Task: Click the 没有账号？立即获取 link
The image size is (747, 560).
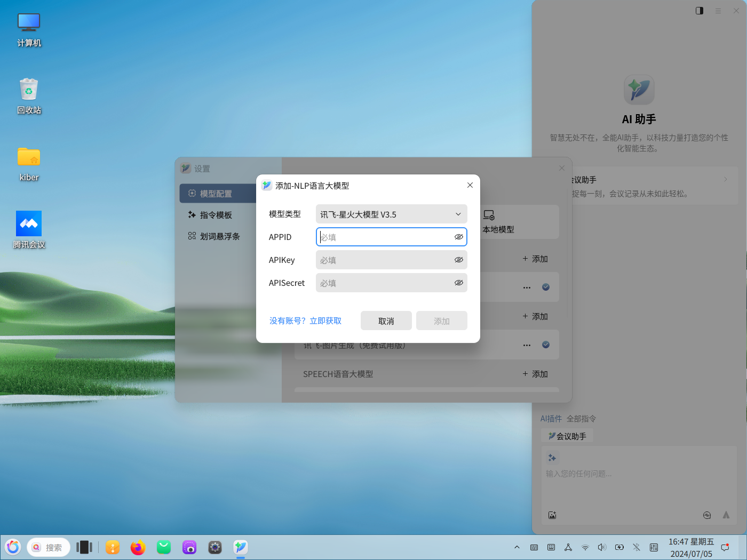Action: tap(305, 321)
